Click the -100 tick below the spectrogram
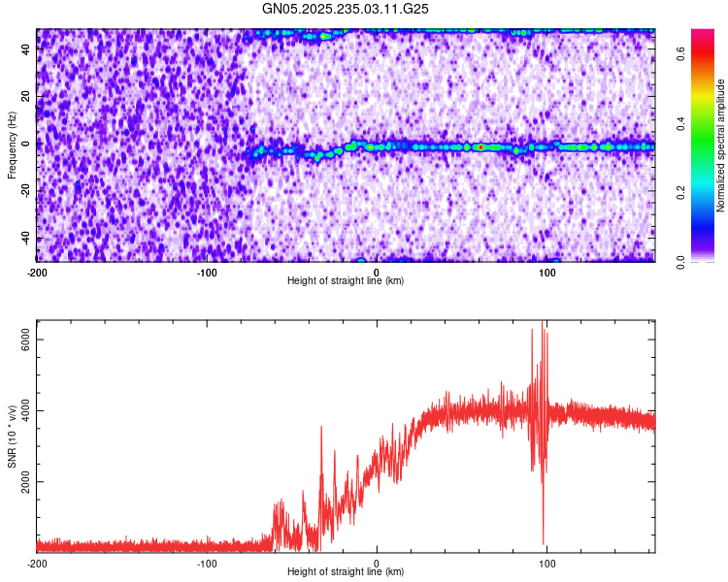 click(x=207, y=272)
